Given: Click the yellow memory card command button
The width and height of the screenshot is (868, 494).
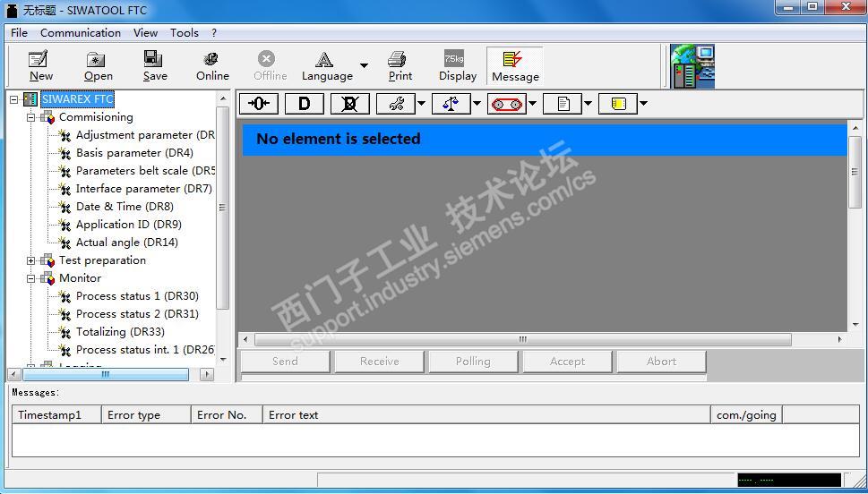Looking at the screenshot, I should pyautogui.click(x=618, y=104).
